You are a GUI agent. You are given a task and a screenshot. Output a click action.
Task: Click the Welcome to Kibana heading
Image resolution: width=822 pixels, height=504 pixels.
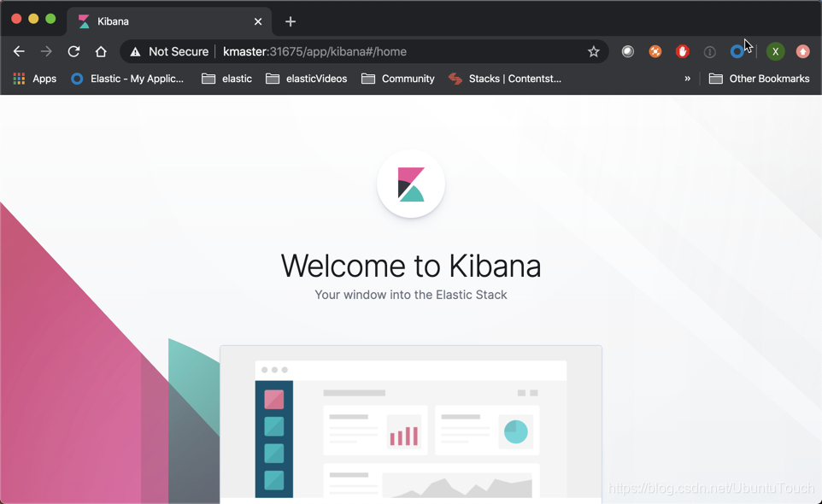point(411,266)
